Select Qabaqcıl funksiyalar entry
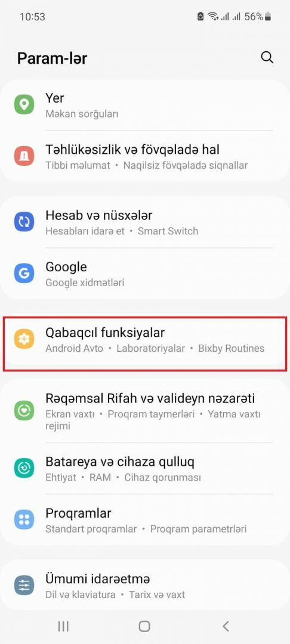Image resolution: width=290 pixels, height=644 pixels. [x=145, y=339]
